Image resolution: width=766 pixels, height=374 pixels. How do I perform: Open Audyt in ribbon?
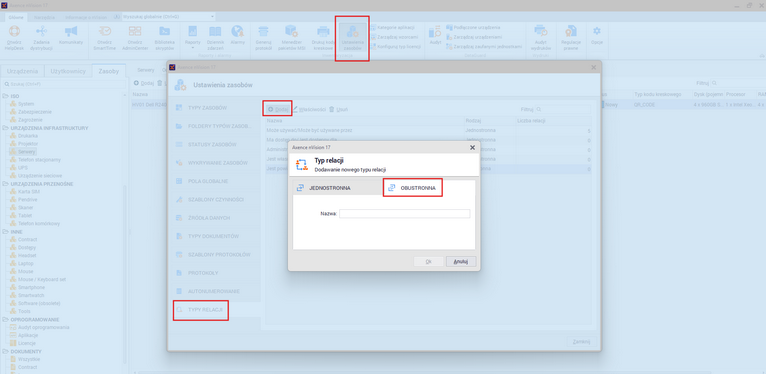pyautogui.click(x=435, y=35)
